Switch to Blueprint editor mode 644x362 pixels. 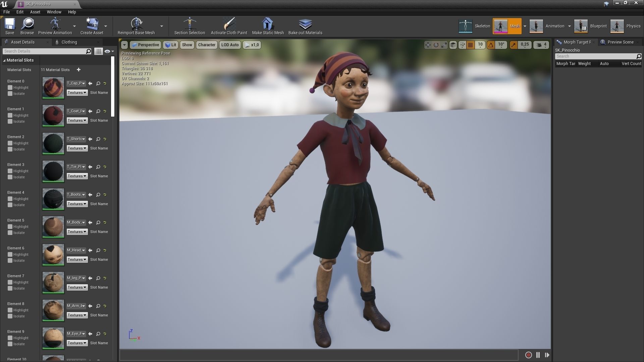(x=591, y=26)
